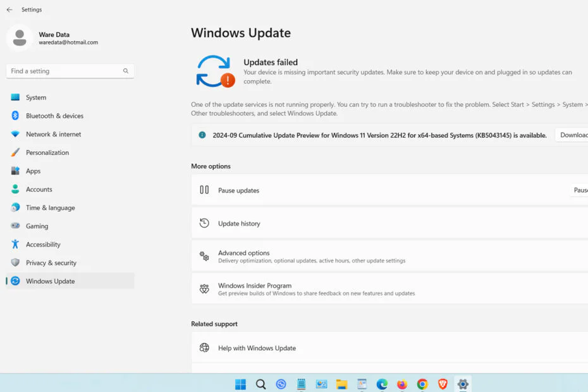Click info icon beside KB5043145 update
This screenshot has height=392, width=588.
click(202, 135)
